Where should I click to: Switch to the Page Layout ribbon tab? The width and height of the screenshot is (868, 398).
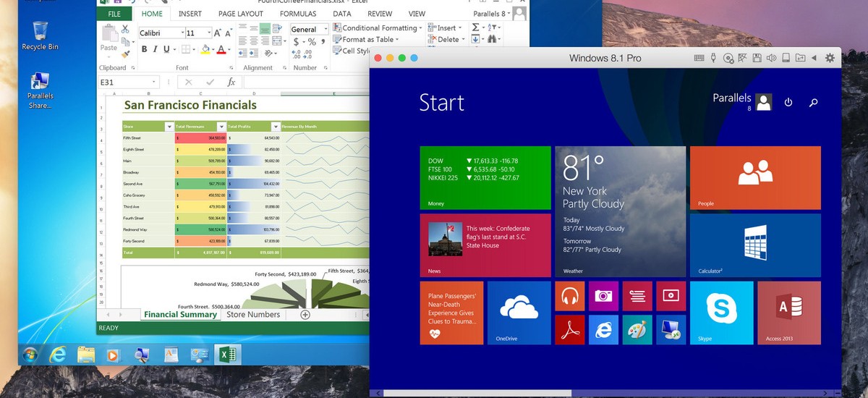click(241, 14)
